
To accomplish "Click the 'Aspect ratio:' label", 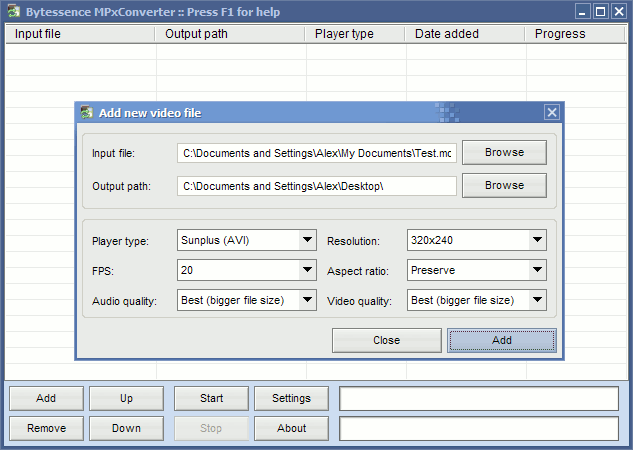I will tap(358, 271).
